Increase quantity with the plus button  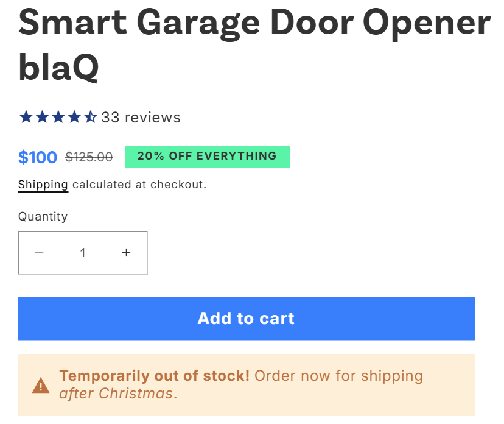[x=126, y=253]
